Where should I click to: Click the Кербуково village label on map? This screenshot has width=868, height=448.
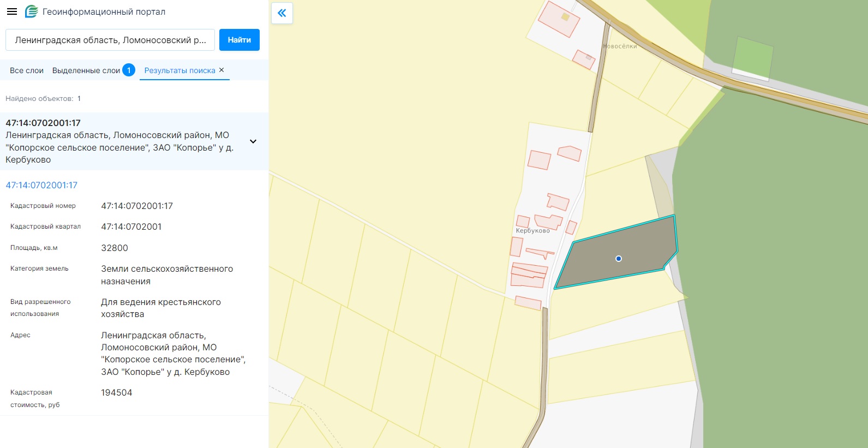[x=532, y=231]
